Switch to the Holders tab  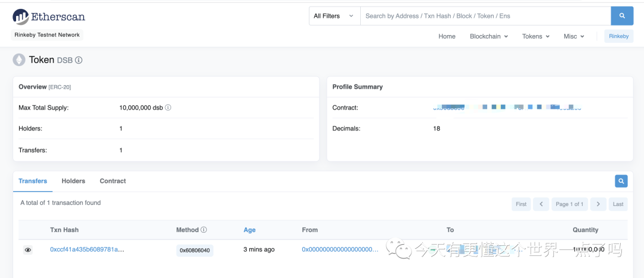pyautogui.click(x=73, y=181)
